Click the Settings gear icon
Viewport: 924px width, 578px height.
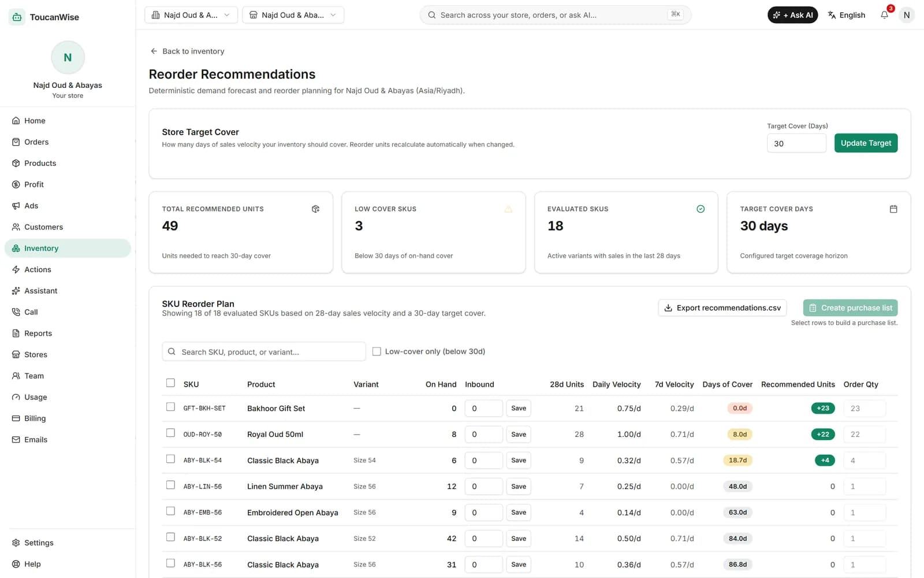click(16, 543)
